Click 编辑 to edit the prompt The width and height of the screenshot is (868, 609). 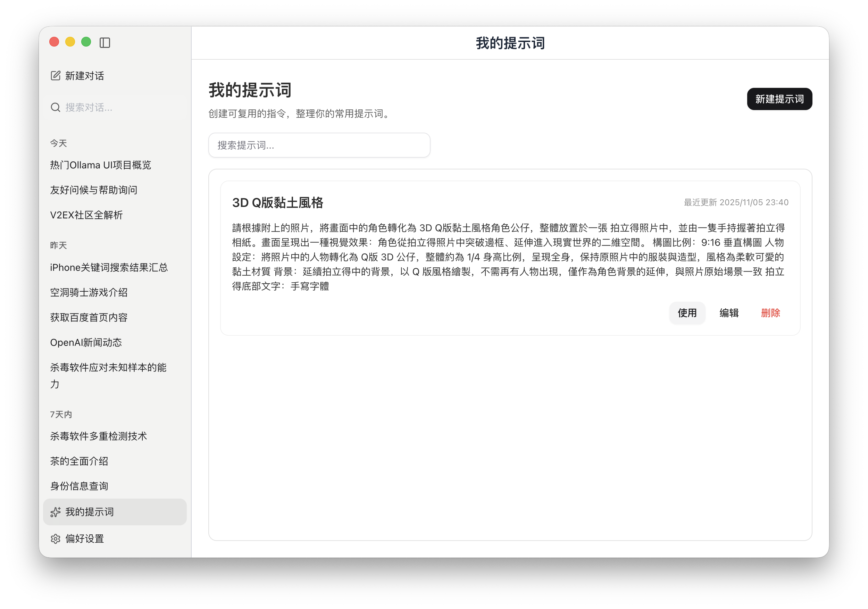[x=728, y=313]
